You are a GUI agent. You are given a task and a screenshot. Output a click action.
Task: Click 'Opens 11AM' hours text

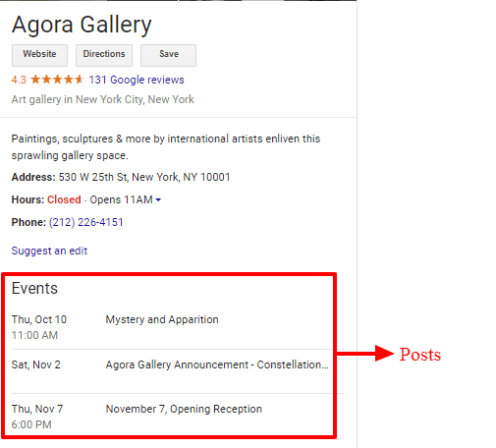click(121, 199)
